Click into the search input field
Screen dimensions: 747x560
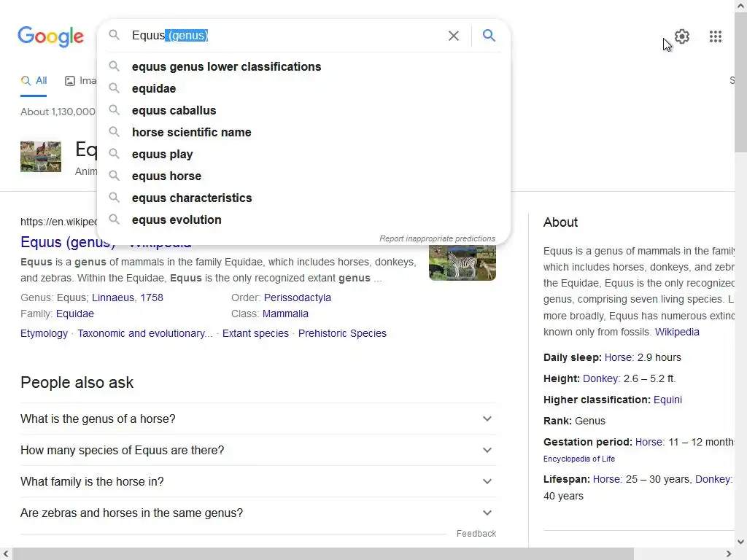[286, 36]
